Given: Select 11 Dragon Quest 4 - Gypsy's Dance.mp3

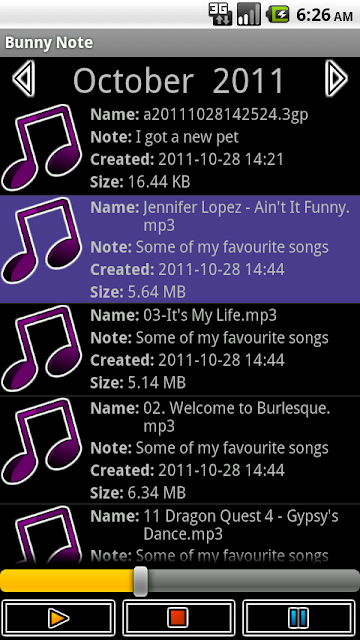Looking at the screenshot, I should (180, 535).
